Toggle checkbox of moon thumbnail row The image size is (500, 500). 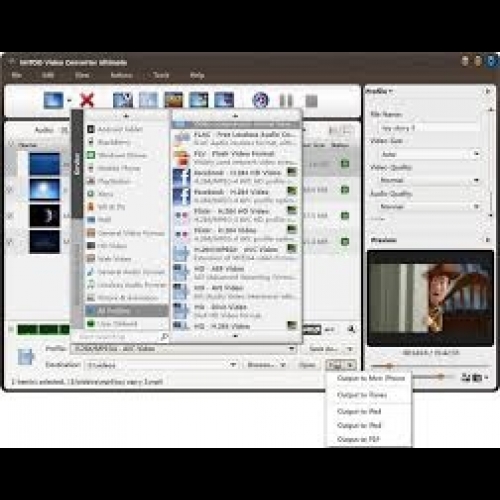click(10, 216)
